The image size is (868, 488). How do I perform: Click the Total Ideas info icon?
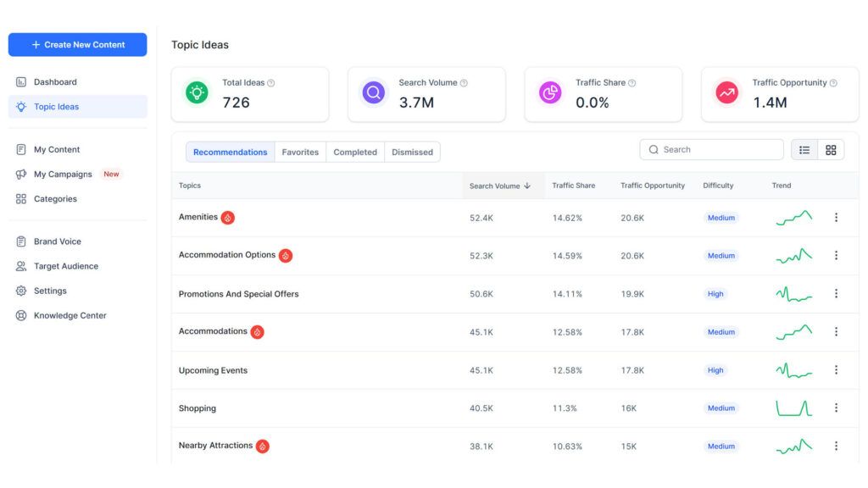pos(271,83)
